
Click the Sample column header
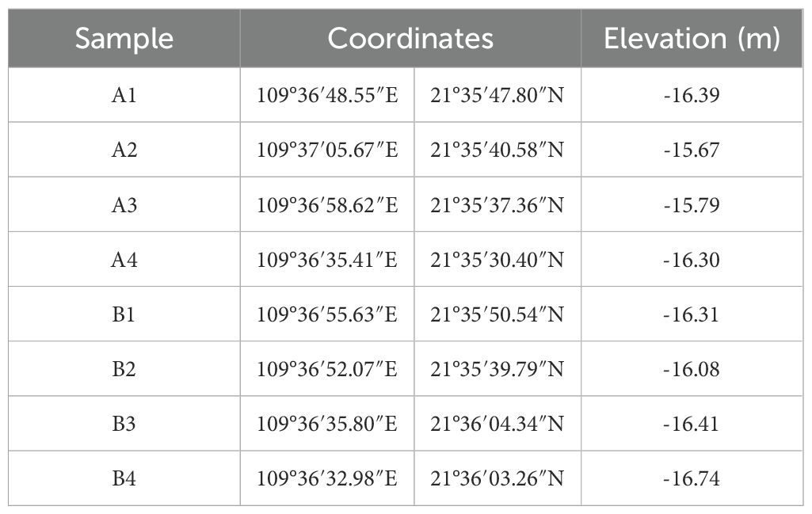pos(124,39)
